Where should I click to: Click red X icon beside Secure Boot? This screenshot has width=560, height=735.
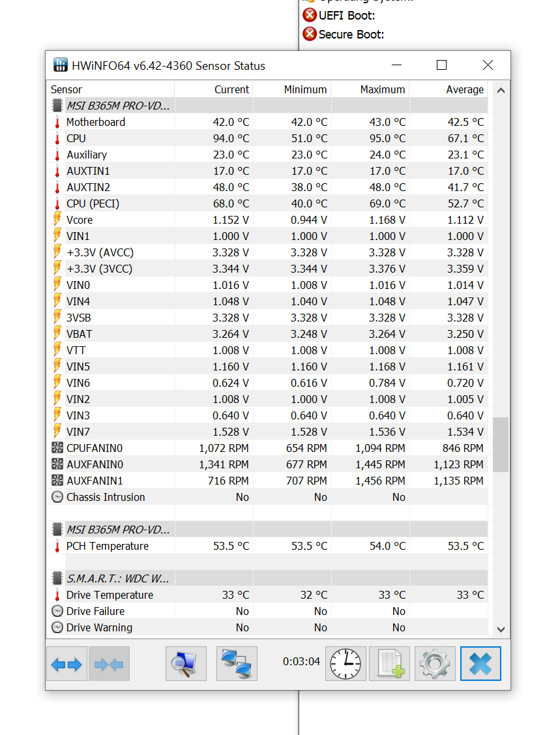tap(310, 34)
